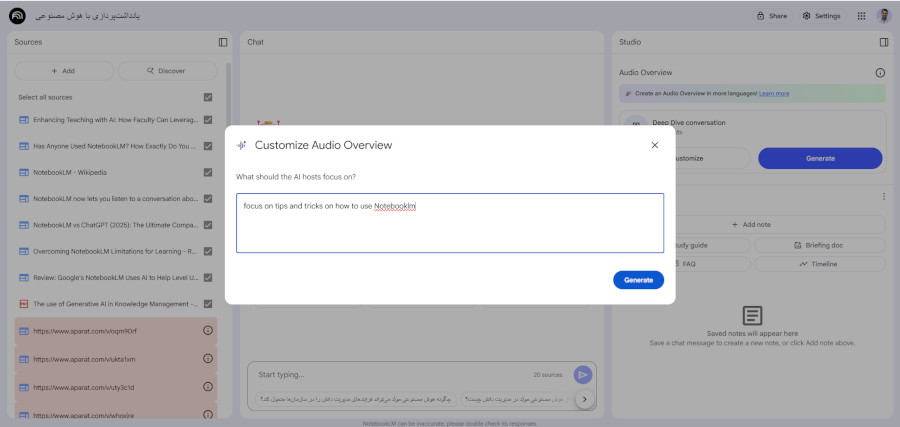The image size is (900, 427).
Task: Create a Briefing doc
Action: (x=820, y=245)
